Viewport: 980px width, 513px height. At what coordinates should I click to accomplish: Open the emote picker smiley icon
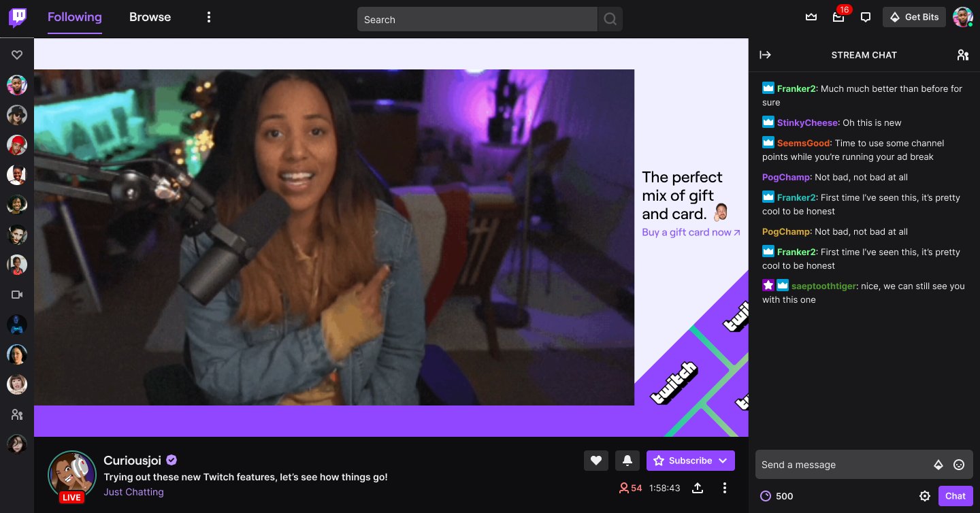959,465
